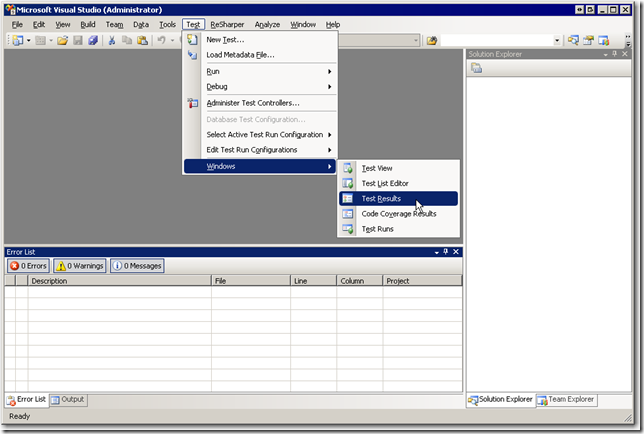Screen dimensions: 644x434
Task: Click the New Project toolbar icon
Action: tap(18, 40)
